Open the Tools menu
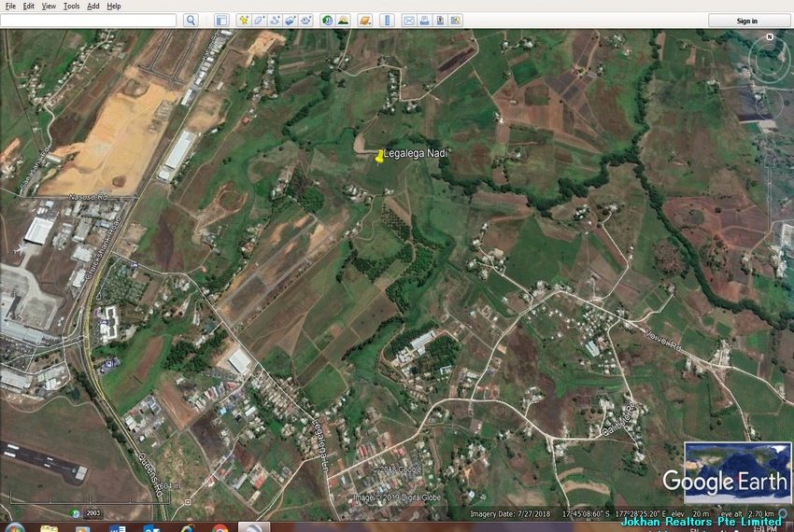 point(71,7)
